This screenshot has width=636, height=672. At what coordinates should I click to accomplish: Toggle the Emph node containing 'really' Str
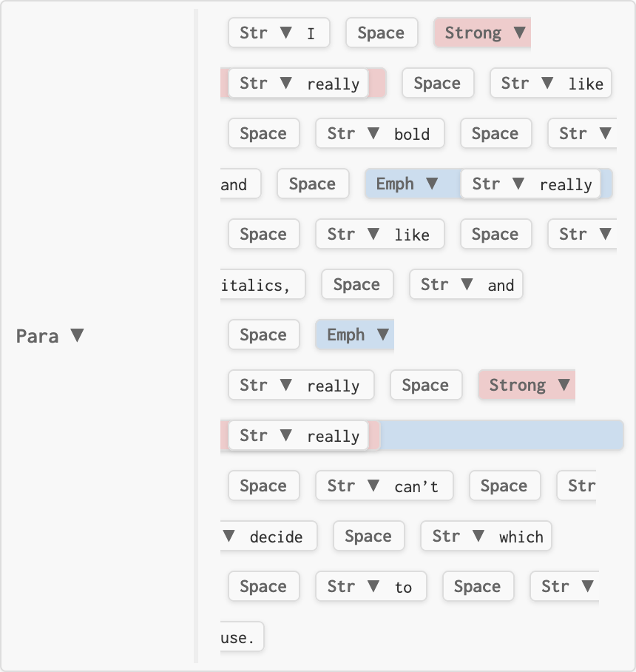tap(432, 184)
